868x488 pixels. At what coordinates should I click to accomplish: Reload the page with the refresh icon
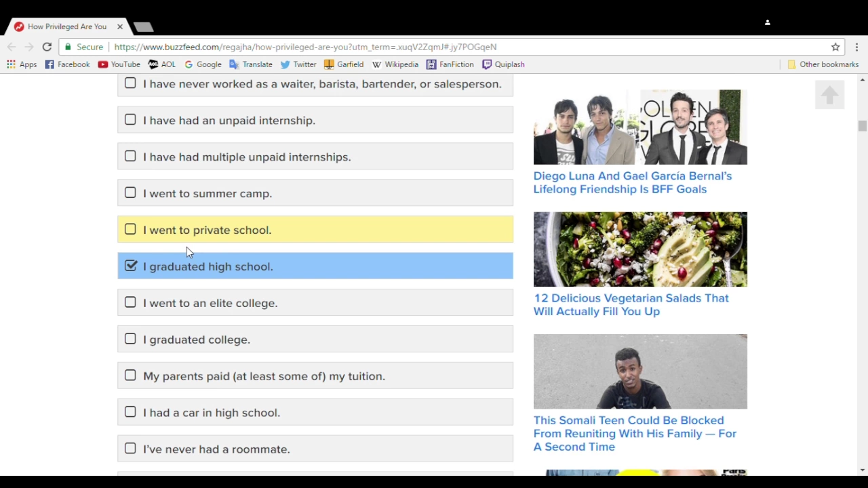point(47,47)
